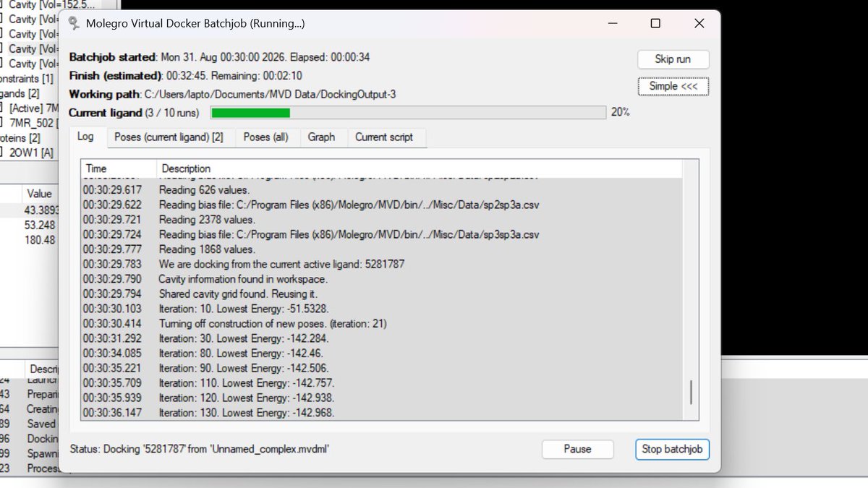Select the 2OW1 [A] protein tree item

pos(30,152)
